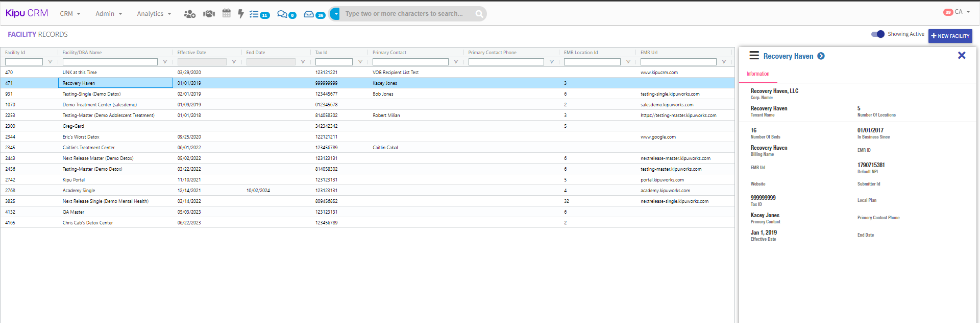Open the calendar icon
The height and width of the screenshot is (323, 980).
[226, 13]
